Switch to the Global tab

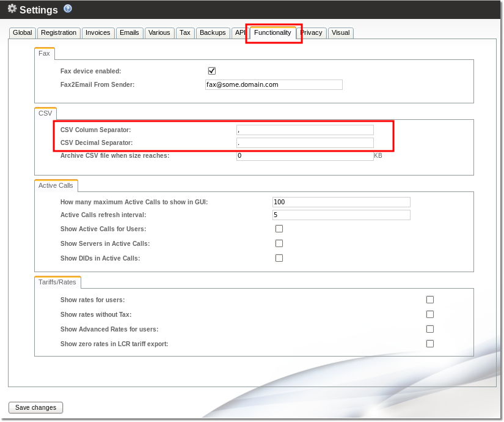[23, 33]
